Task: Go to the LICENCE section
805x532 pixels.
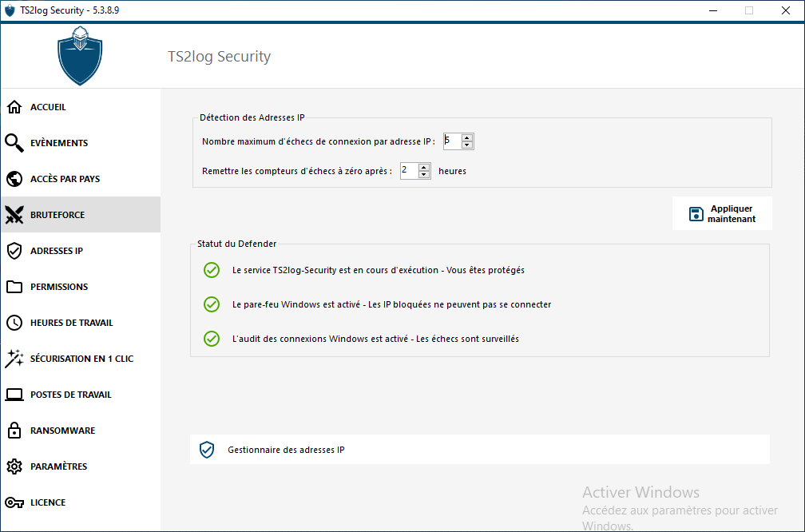Action: coord(81,502)
